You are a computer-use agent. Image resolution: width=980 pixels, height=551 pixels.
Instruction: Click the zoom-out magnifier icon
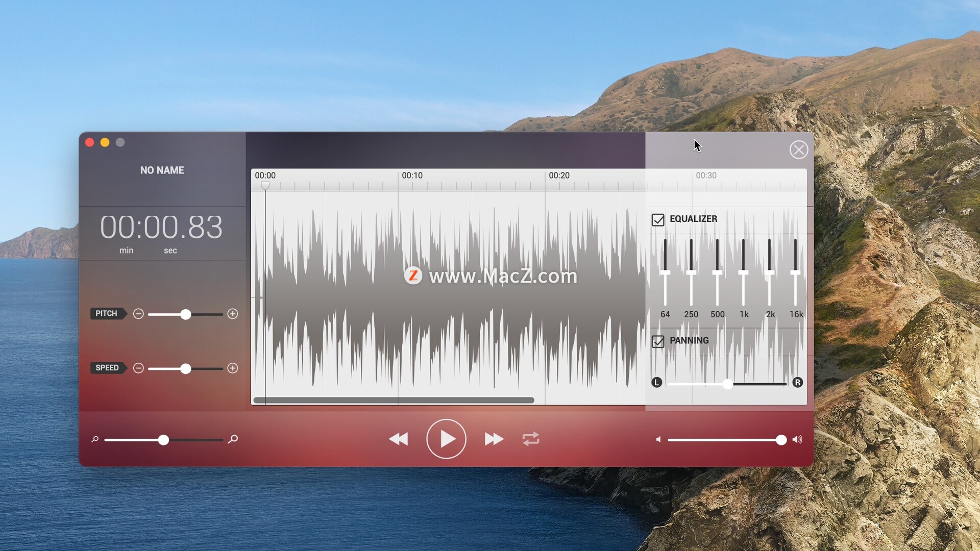pyautogui.click(x=94, y=439)
